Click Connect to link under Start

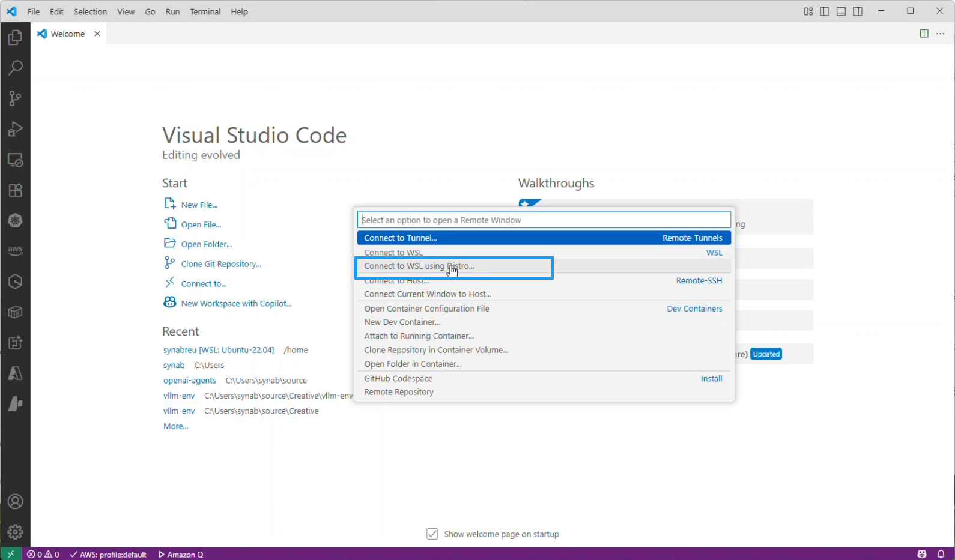[204, 284]
